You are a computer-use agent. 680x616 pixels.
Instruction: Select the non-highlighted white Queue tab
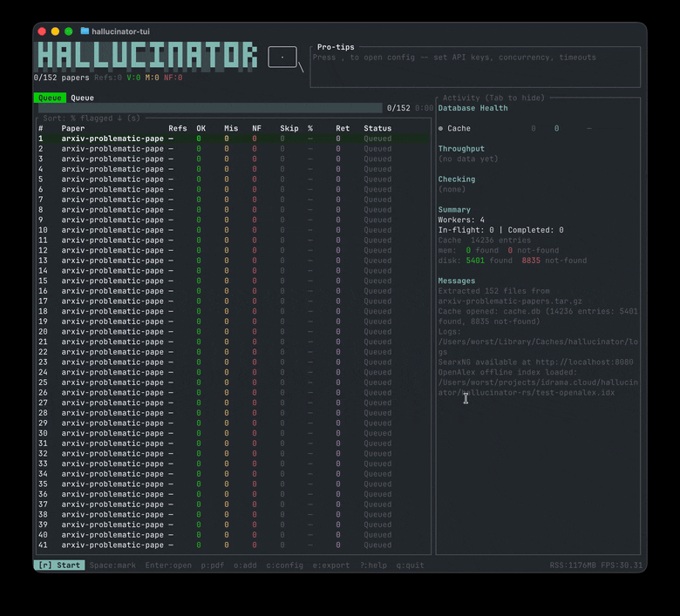pos(83,98)
